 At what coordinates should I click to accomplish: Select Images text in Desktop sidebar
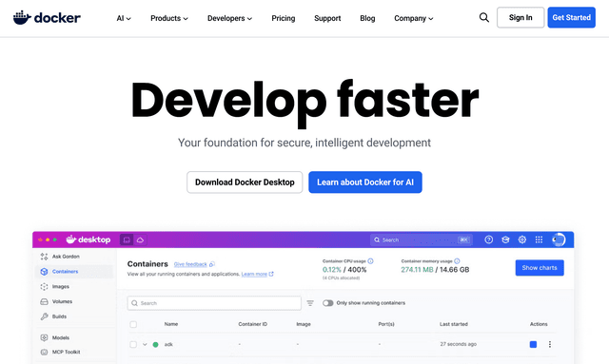(61, 287)
